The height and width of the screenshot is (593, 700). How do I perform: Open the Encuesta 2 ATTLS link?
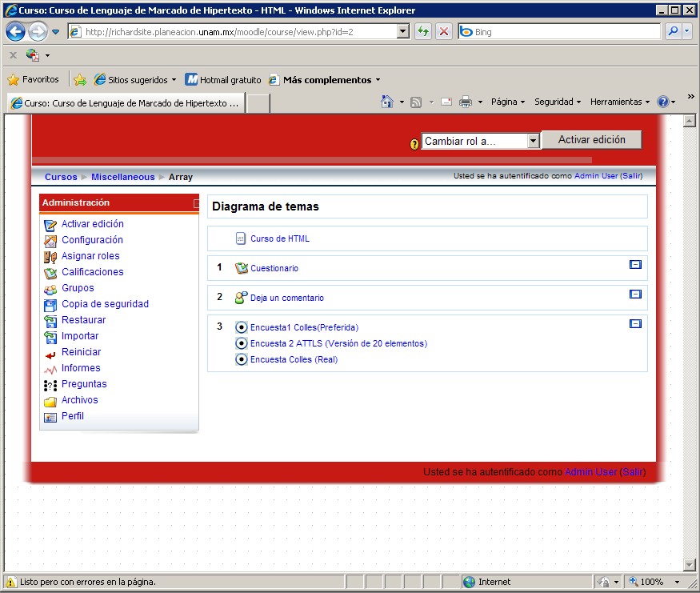click(338, 344)
